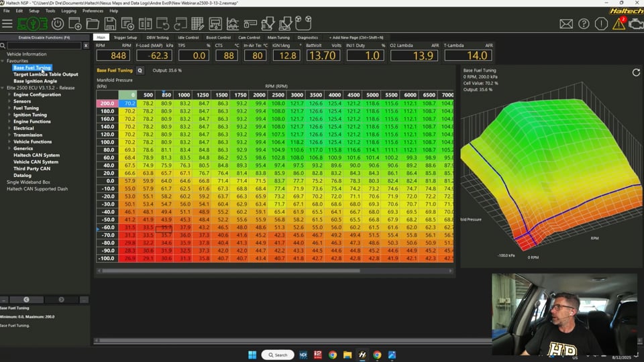The height and width of the screenshot is (362, 644).
Task: Switch to the Trigger Setup tab
Action: click(x=125, y=38)
